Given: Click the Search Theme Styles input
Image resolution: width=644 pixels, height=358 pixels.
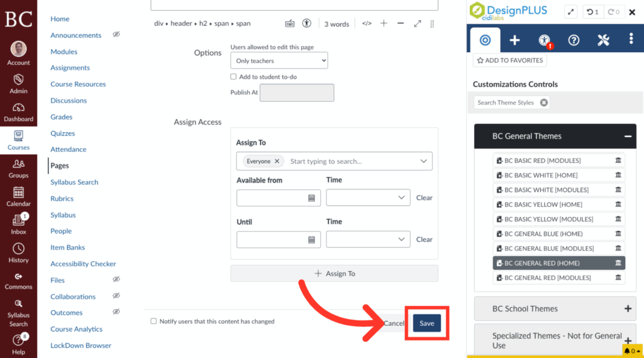Looking at the screenshot, I should point(506,103).
